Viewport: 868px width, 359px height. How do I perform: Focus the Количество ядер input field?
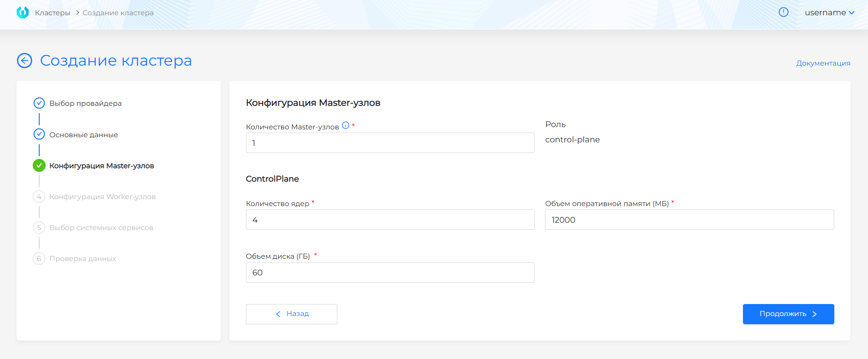(390, 220)
